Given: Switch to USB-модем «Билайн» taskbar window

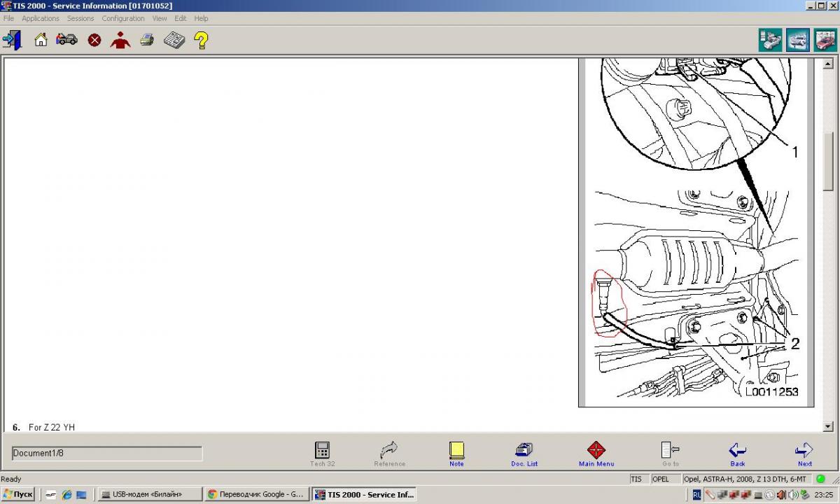Looking at the screenshot, I should tap(150, 494).
